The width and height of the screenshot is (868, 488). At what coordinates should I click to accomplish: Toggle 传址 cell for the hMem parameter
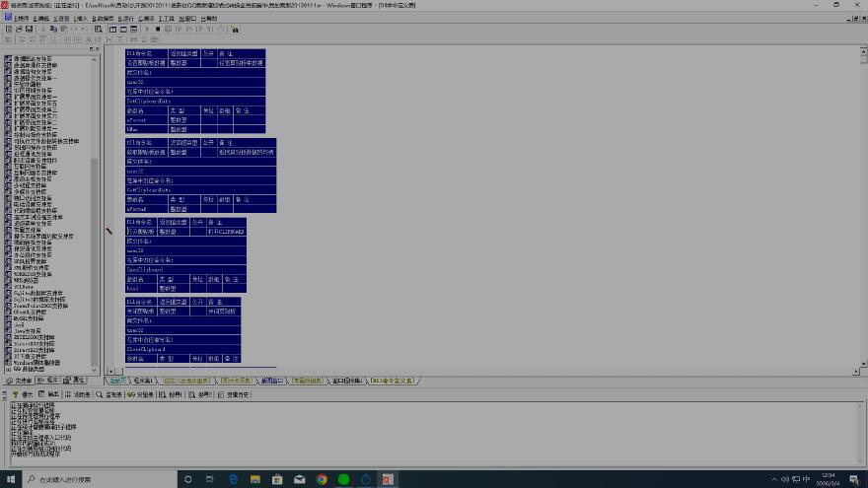[x=208, y=129]
